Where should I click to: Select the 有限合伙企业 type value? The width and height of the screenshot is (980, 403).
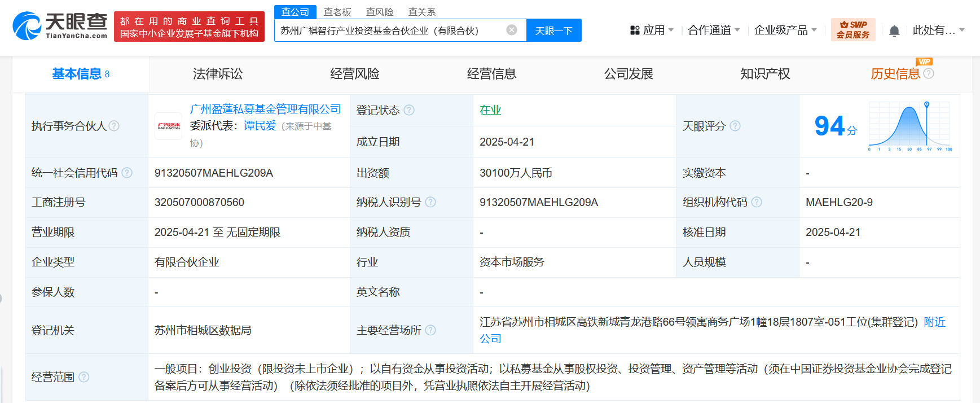click(x=187, y=262)
